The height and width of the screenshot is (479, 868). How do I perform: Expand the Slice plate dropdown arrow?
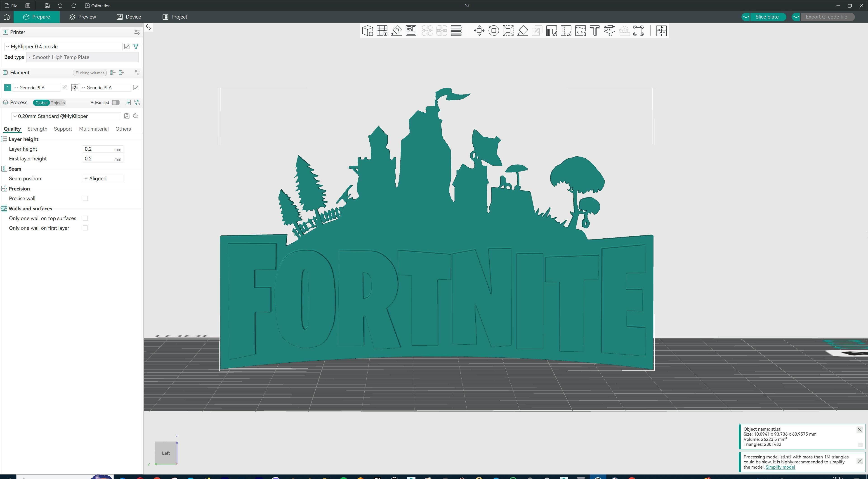tap(746, 17)
